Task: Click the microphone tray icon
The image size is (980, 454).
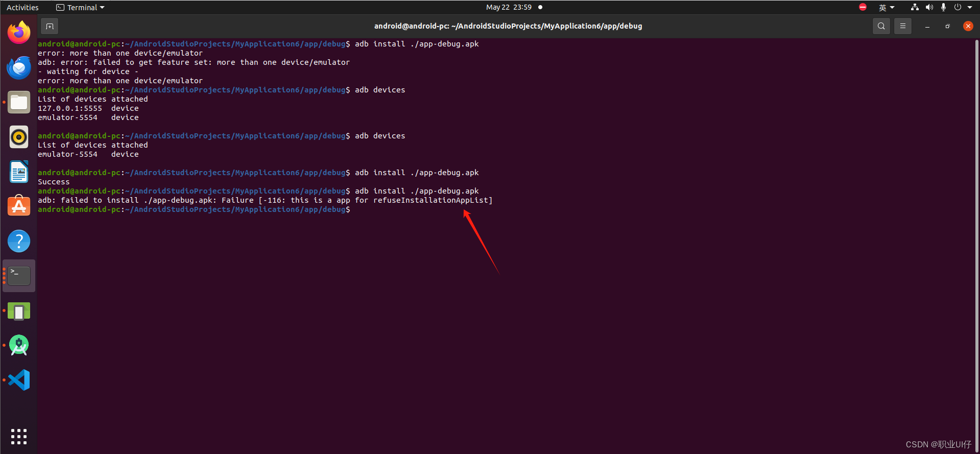Action: point(943,7)
